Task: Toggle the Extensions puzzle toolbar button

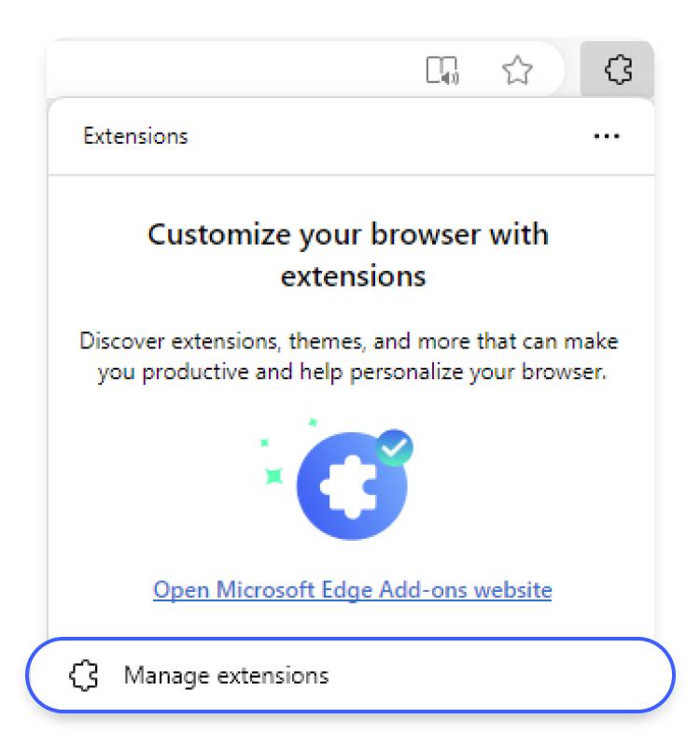Action: pyautogui.click(x=617, y=69)
